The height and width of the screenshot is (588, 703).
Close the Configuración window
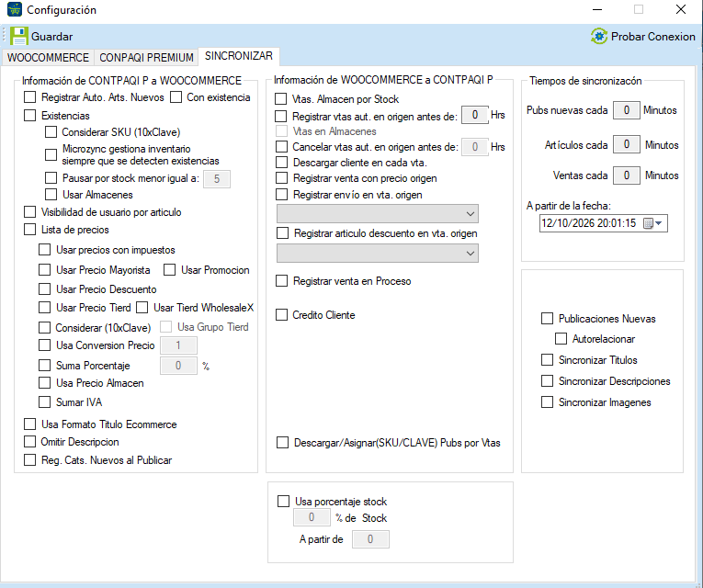(x=681, y=9)
